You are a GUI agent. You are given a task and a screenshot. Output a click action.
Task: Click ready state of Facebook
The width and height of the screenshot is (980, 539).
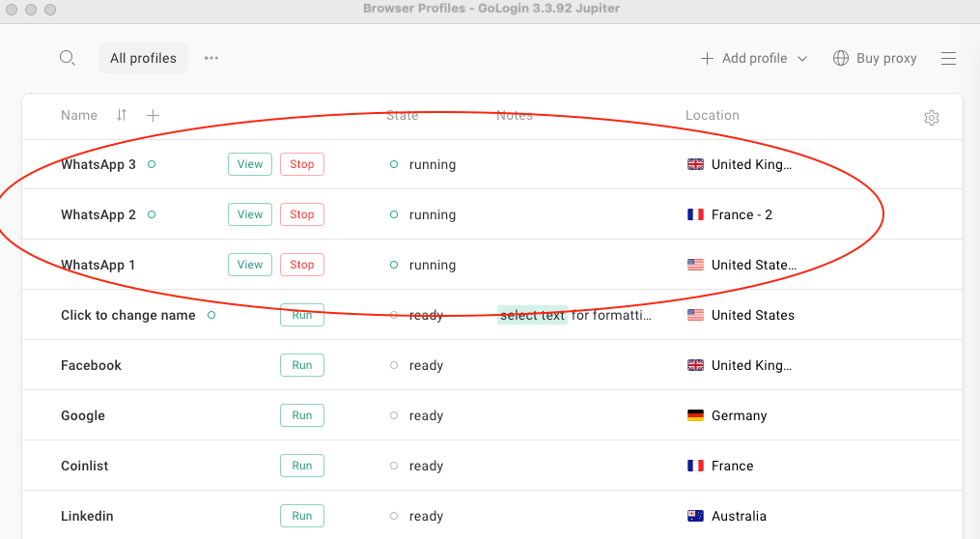[417, 365]
